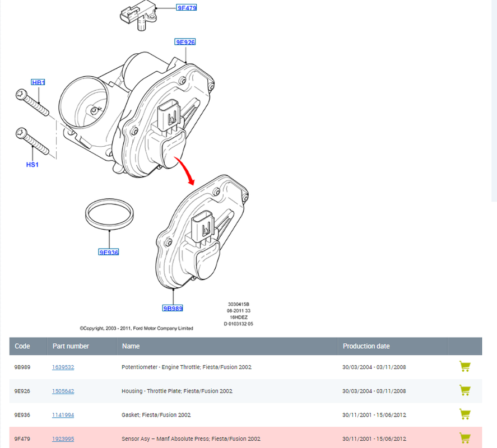Image resolution: width=497 pixels, height=448 pixels.
Task: Add part 9E926 housing to cart
Action: pos(465,390)
